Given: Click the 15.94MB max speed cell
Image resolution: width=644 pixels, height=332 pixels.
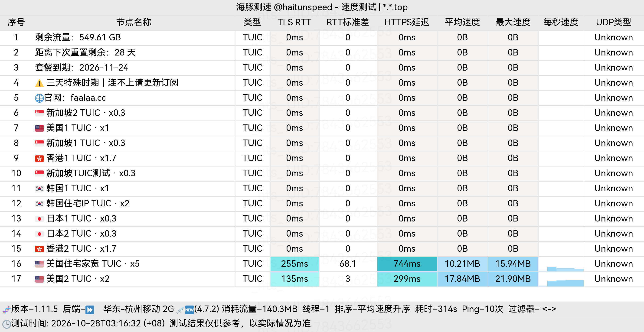Looking at the screenshot, I should click(513, 264).
